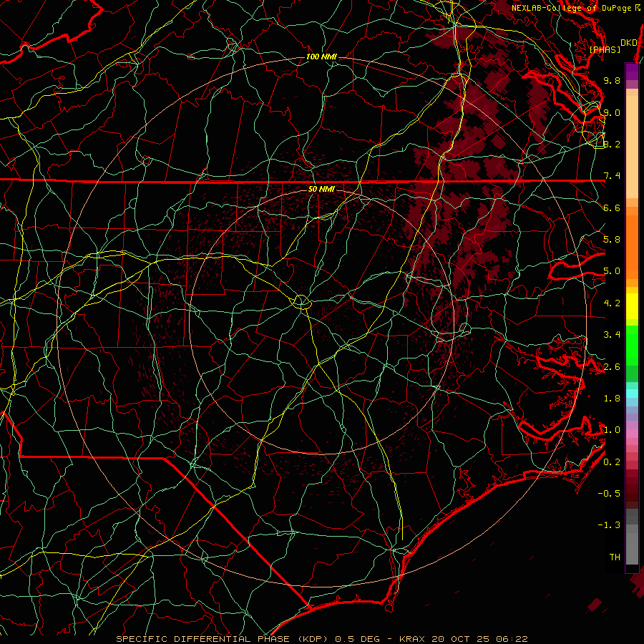Click the NEXLAB-College of DuPage label

[576, 8]
